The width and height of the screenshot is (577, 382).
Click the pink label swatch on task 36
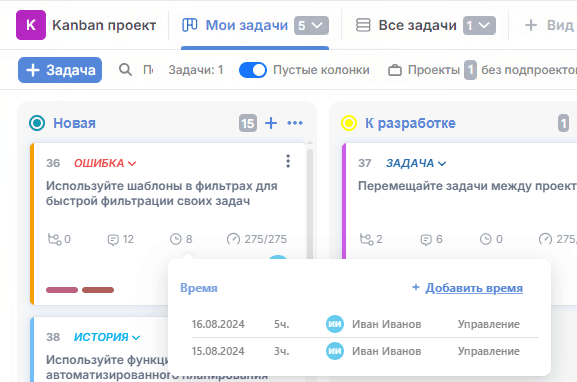click(x=62, y=290)
